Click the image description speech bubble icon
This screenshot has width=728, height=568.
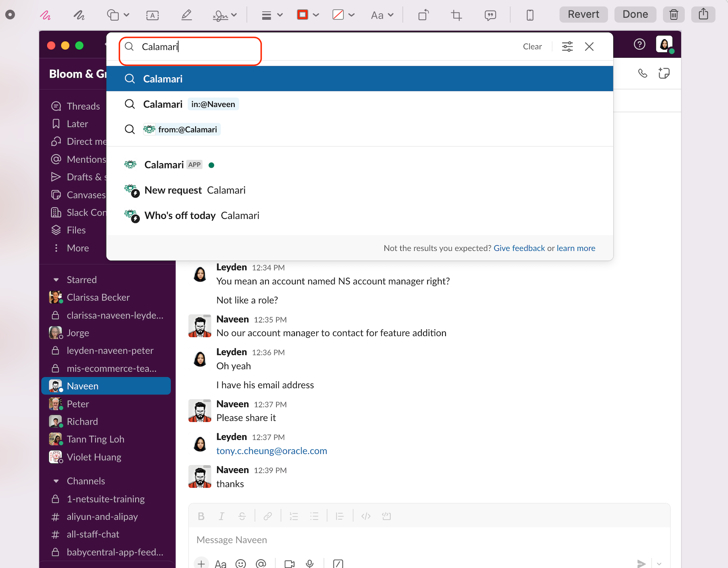click(x=490, y=15)
